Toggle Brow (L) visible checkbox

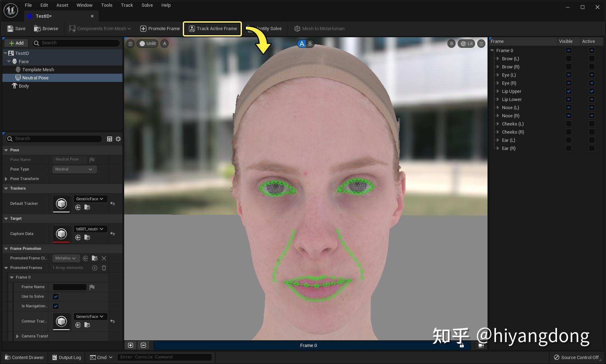click(569, 58)
